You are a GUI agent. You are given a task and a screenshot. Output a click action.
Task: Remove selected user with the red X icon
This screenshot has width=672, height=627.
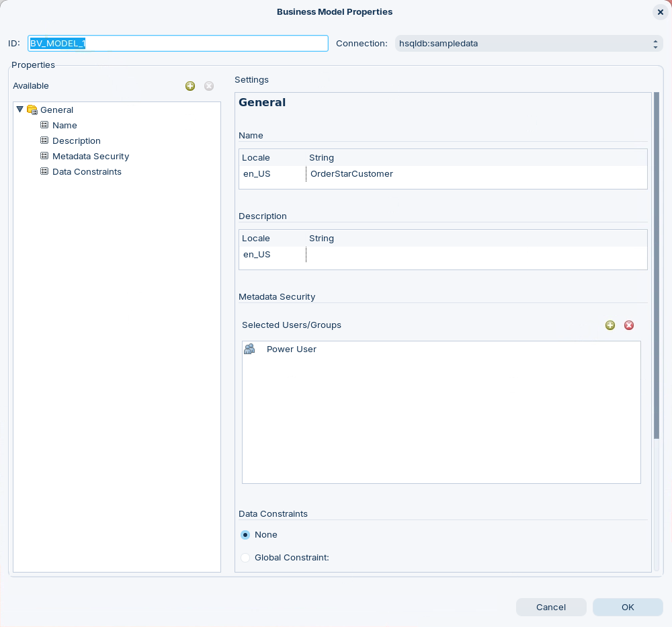[629, 325]
